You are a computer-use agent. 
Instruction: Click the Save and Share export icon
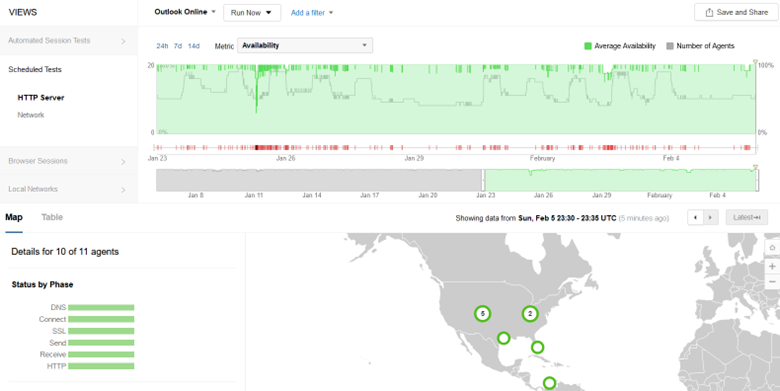coord(709,12)
